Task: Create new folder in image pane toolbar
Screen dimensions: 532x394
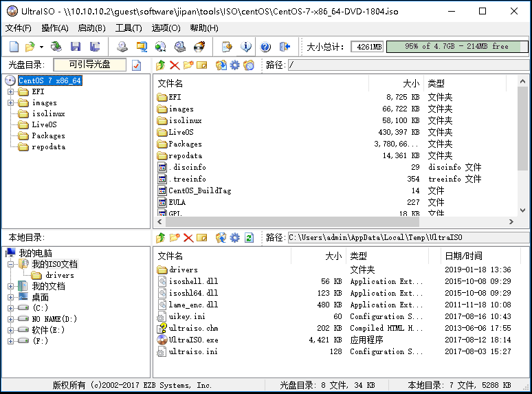Action: click(x=188, y=65)
